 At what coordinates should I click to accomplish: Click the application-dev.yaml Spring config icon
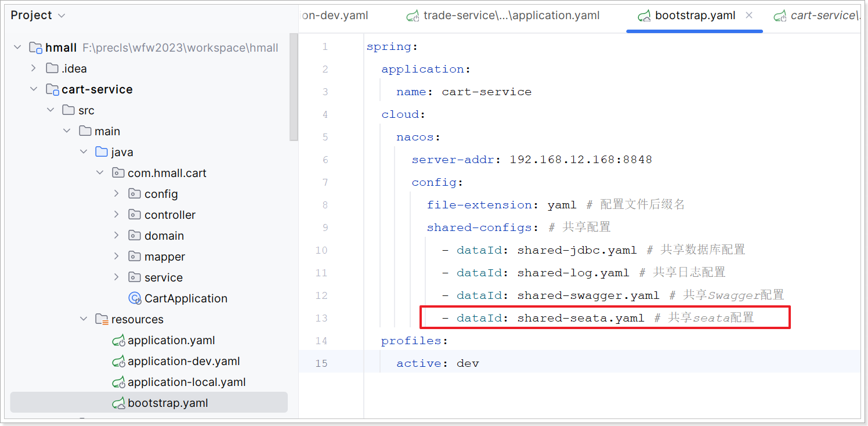[118, 362]
